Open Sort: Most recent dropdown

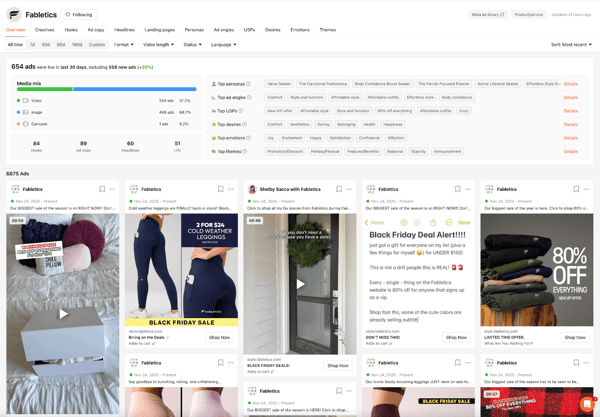tap(571, 45)
